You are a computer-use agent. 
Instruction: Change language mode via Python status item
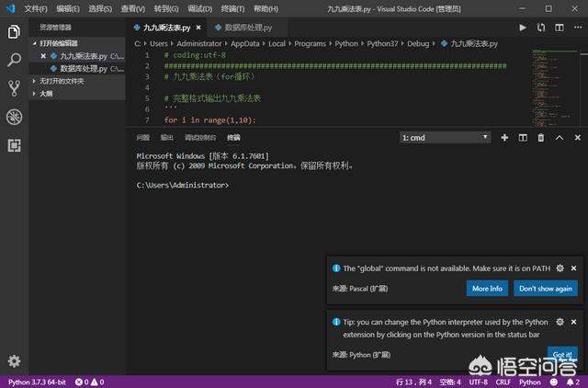530,382
